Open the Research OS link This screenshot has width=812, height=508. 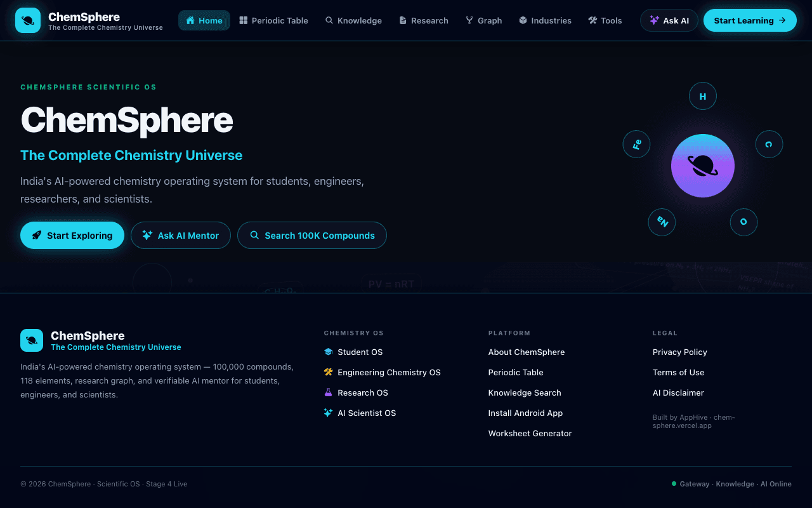(356, 392)
